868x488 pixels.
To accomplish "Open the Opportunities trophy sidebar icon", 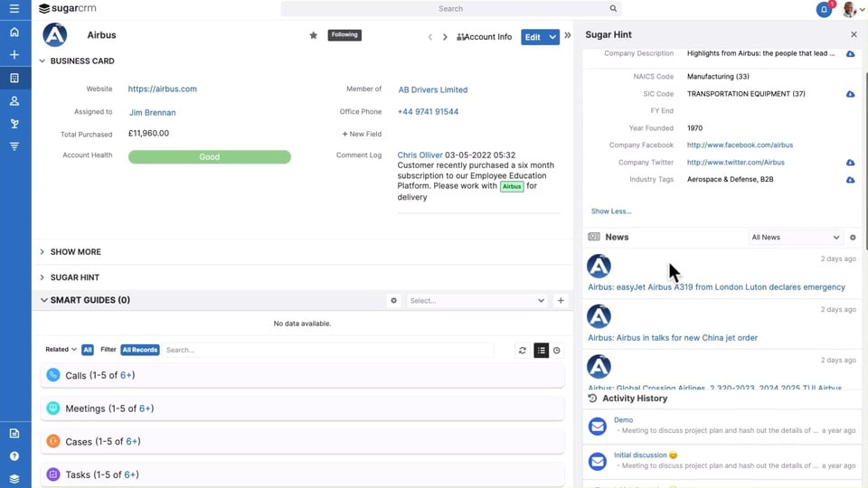I will coord(14,124).
